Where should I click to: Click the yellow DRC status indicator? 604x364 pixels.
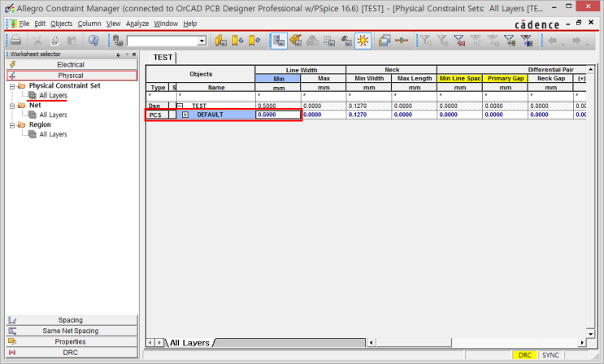click(524, 355)
